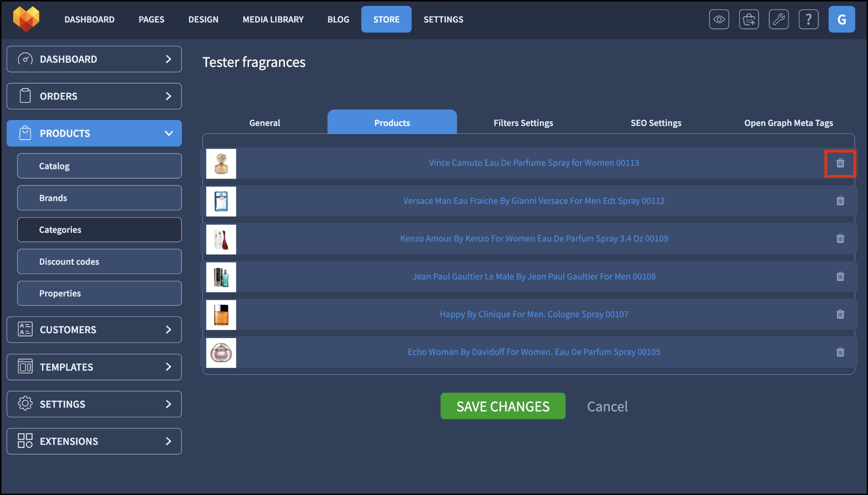The width and height of the screenshot is (868, 495).
Task: Collapse the Products section chevron
Action: tap(168, 133)
